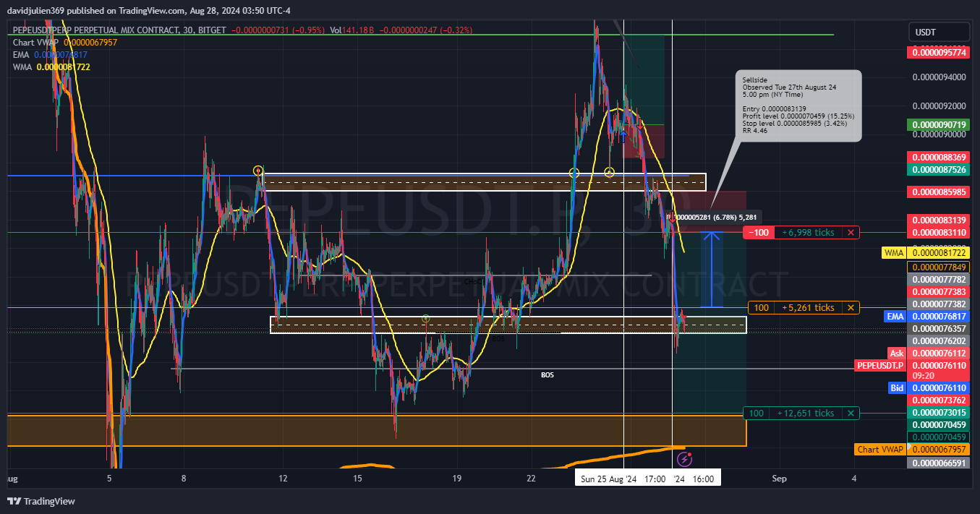Click the 0.0000094000 axis gridline value
Image resolution: width=980 pixels, height=514 pixels.
939,77
